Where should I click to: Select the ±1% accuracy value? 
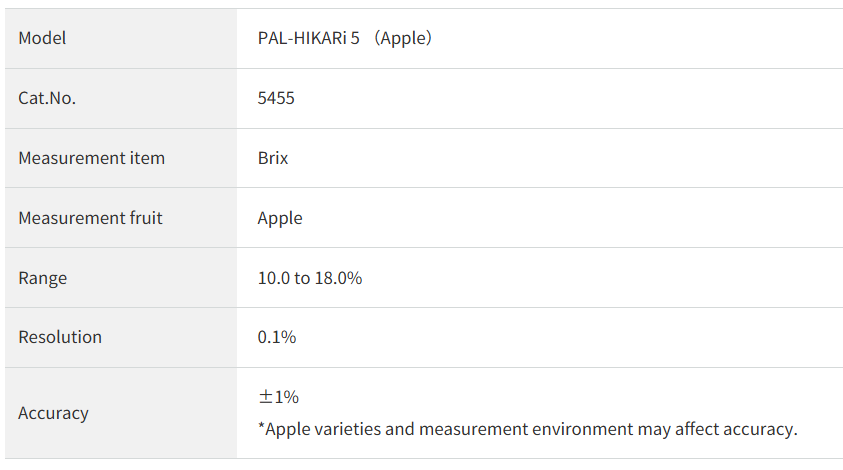point(279,397)
